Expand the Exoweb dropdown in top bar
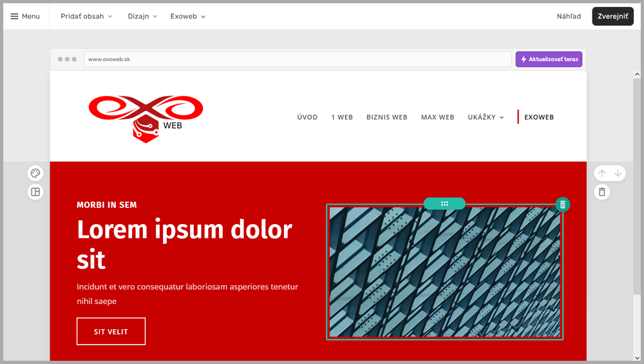 click(x=187, y=17)
